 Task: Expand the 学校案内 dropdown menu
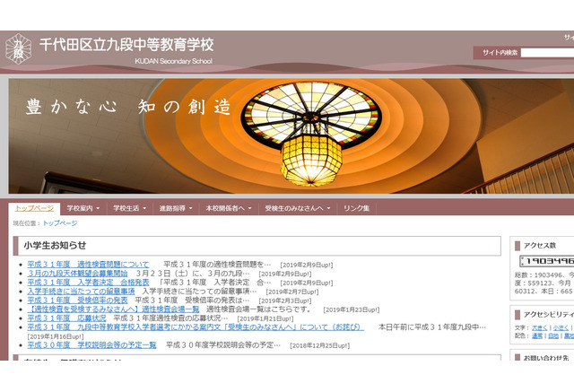click(84, 208)
